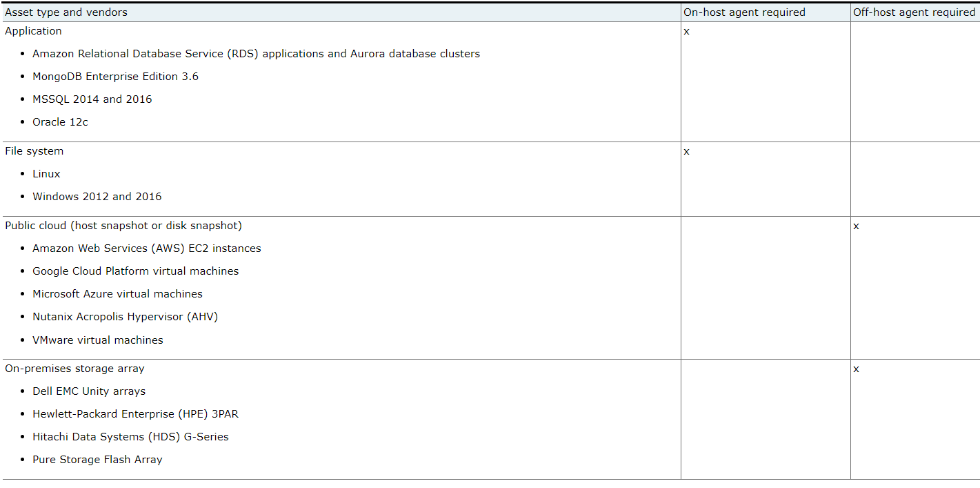Click the Amazon Relational Database Service bullet text
Screen dimensions: 980x488
point(256,54)
